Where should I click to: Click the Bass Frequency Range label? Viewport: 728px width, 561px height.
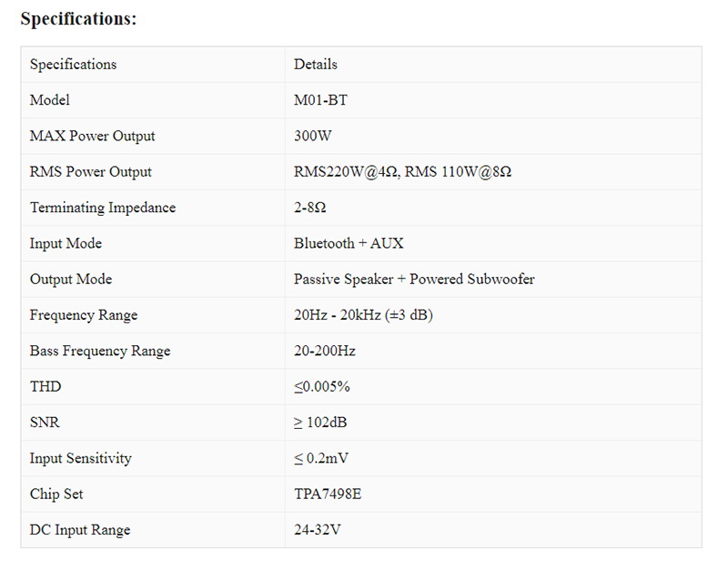click(100, 351)
